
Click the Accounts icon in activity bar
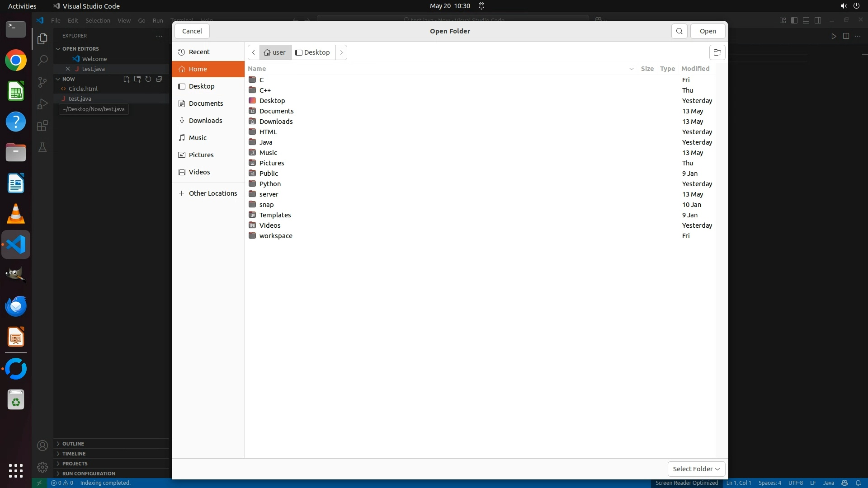[42, 446]
